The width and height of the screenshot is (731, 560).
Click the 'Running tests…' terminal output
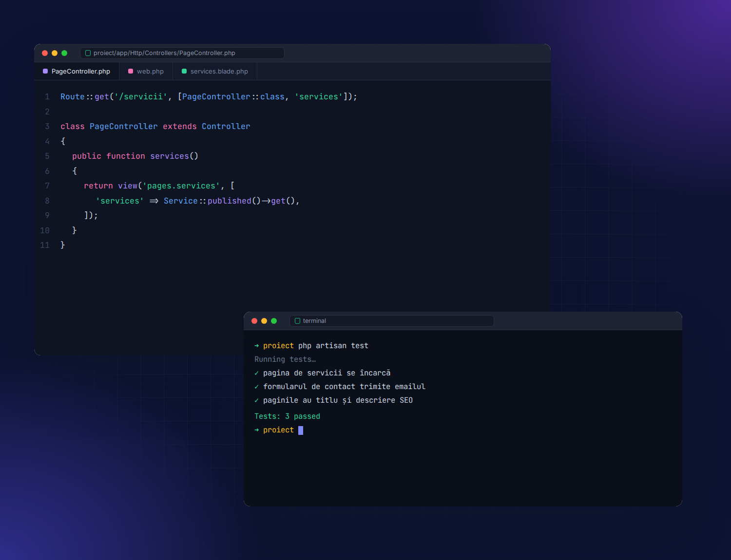click(285, 359)
